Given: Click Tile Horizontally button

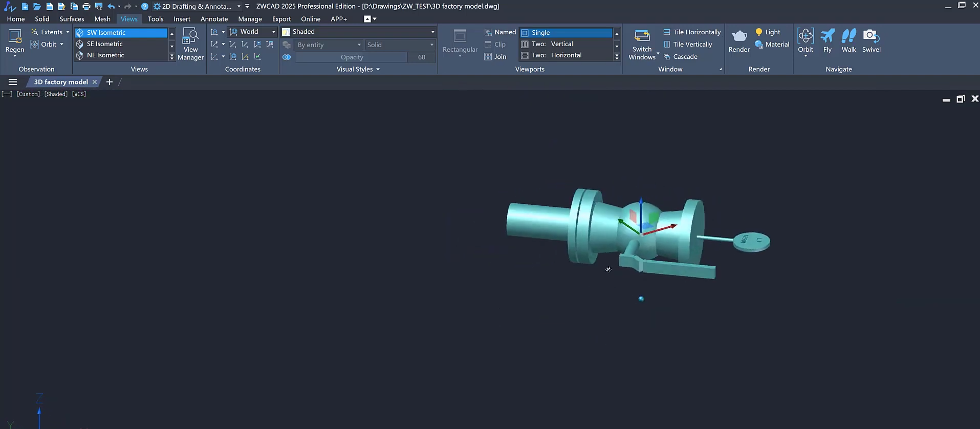Looking at the screenshot, I should pos(691,32).
